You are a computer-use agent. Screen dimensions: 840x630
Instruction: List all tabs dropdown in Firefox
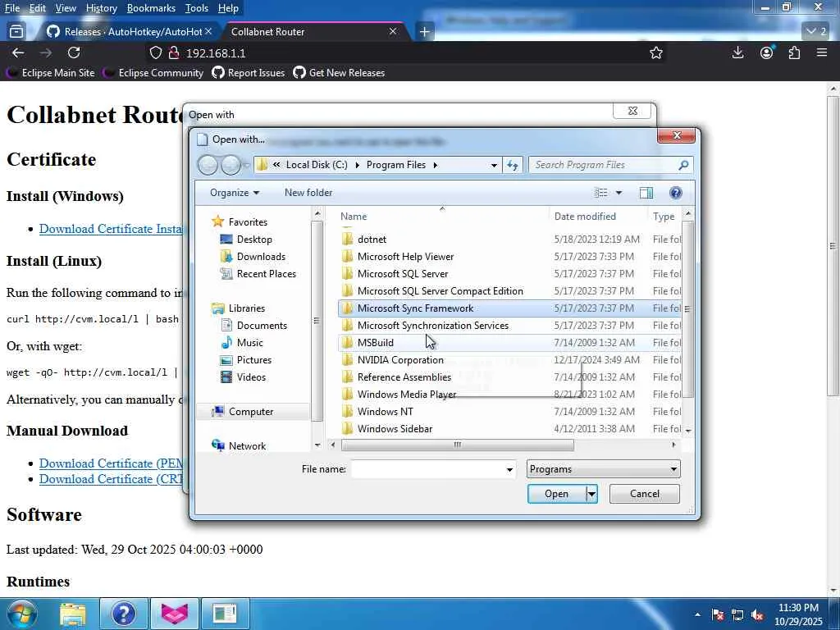(x=817, y=32)
